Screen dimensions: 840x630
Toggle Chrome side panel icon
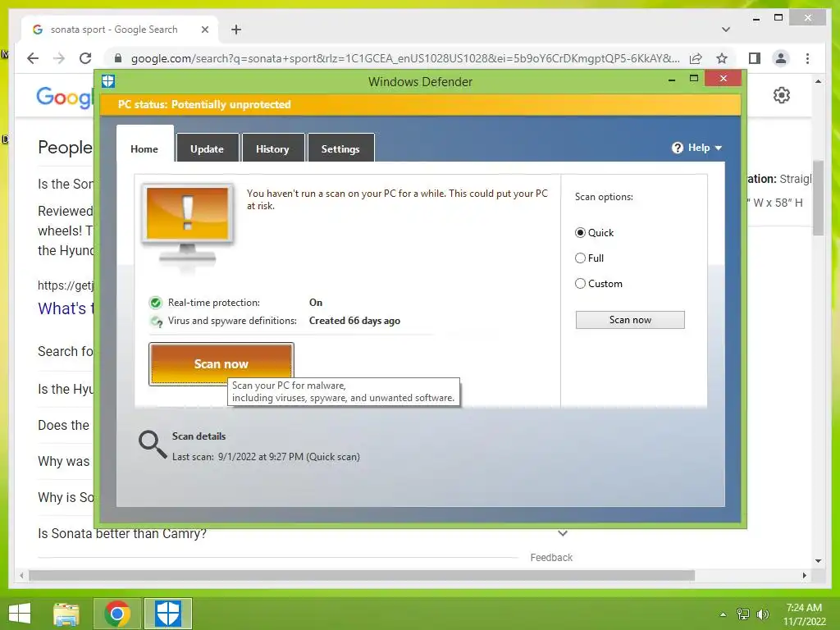point(755,58)
